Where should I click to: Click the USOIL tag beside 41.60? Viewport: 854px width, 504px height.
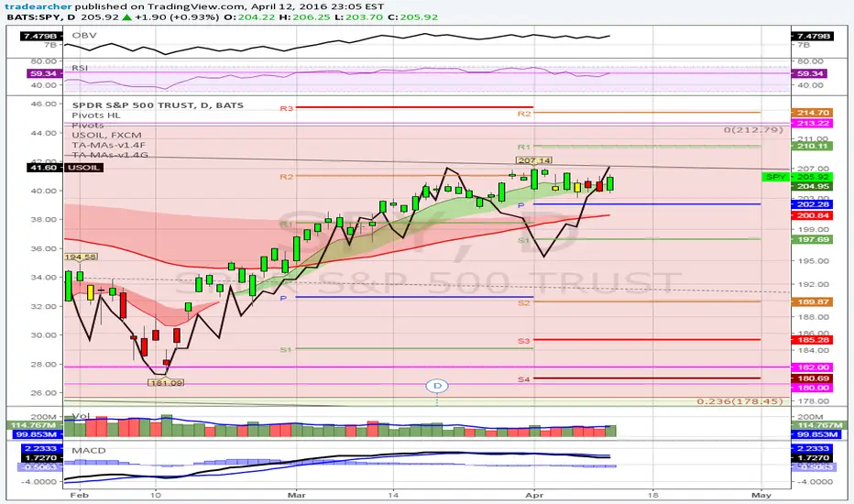point(83,168)
